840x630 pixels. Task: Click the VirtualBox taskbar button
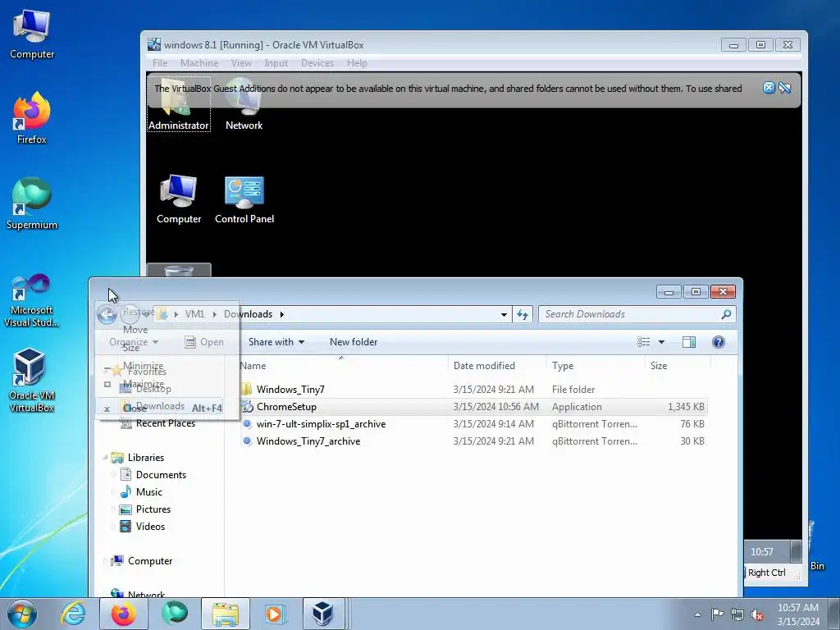coord(323,614)
